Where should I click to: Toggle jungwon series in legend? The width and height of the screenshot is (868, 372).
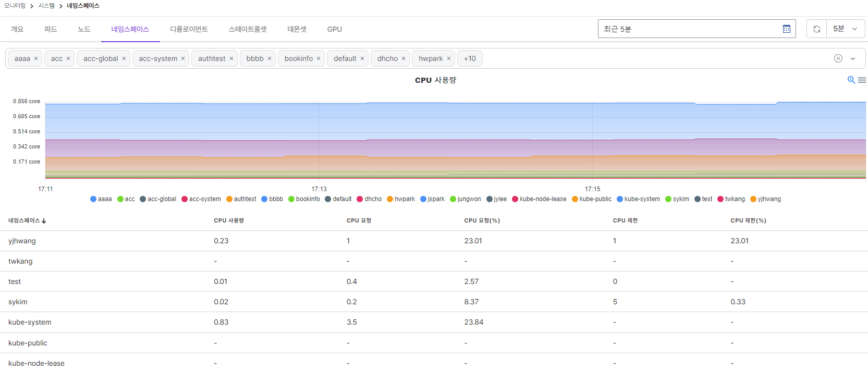pyautogui.click(x=466, y=199)
